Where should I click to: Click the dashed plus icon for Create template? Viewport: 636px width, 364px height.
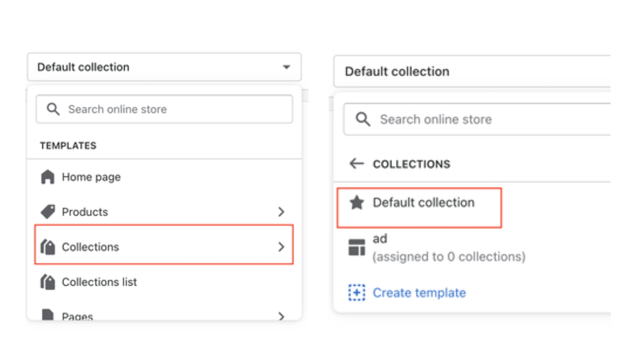(x=357, y=293)
